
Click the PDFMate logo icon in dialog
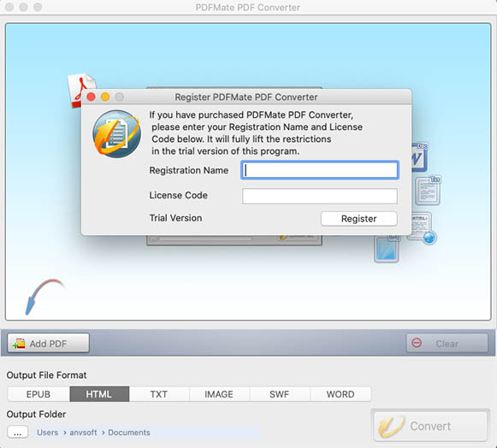116,134
